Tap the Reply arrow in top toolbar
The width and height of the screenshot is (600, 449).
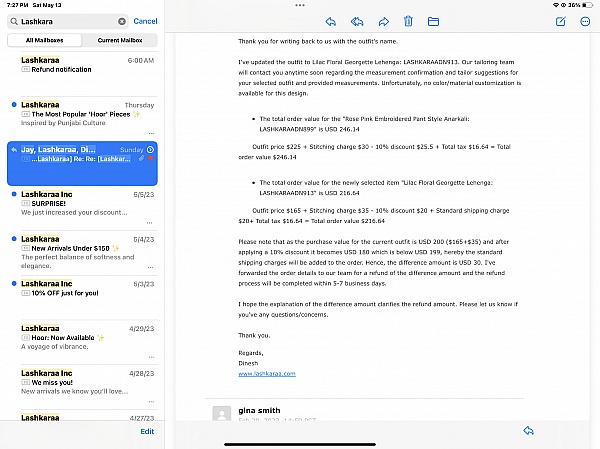coord(330,21)
